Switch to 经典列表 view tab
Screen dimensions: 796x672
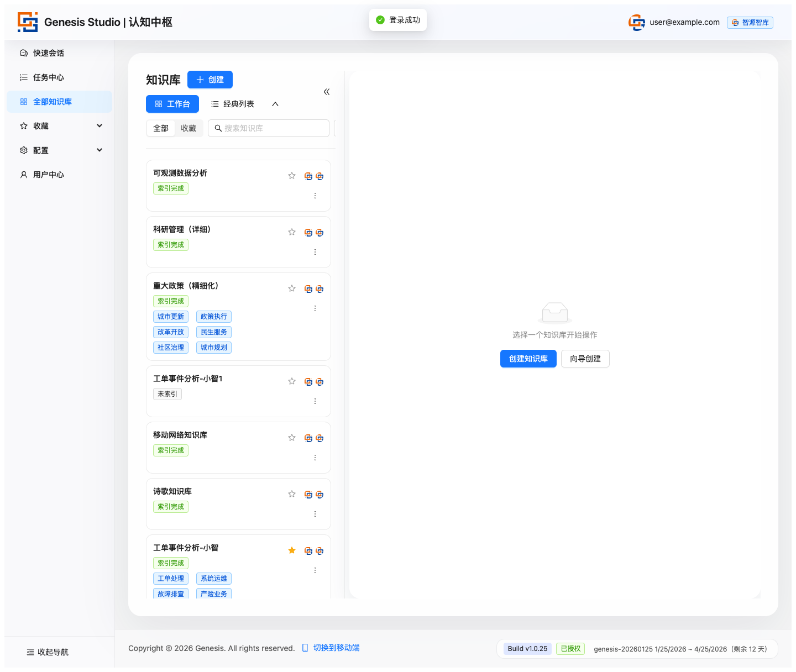pyautogui.click(x=233, y=104)
